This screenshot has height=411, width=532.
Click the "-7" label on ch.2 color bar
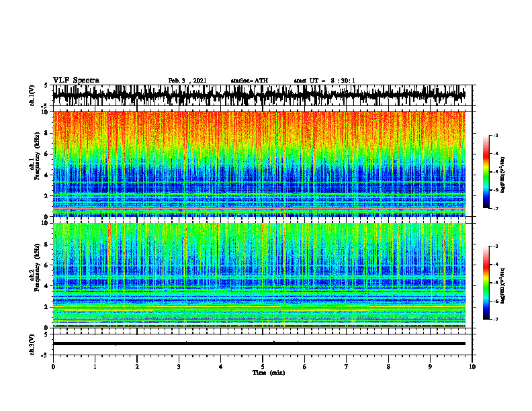496,320
